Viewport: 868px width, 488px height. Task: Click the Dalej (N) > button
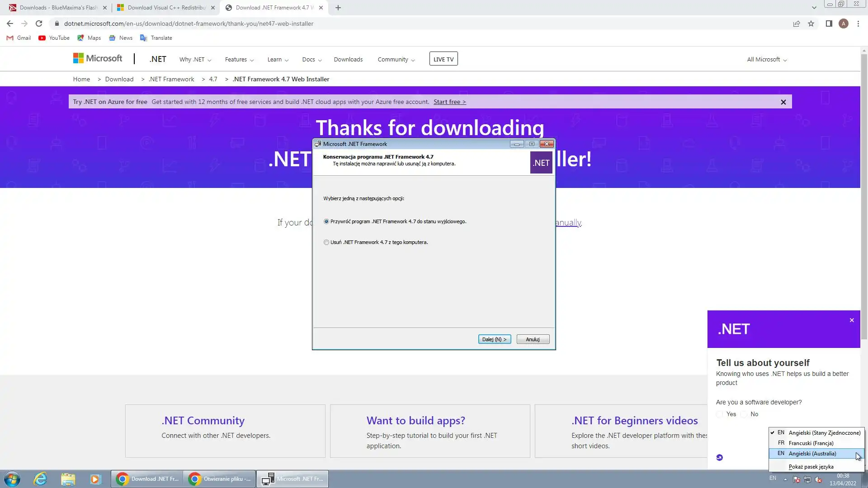pyautogui.click(x=494, y=339)
